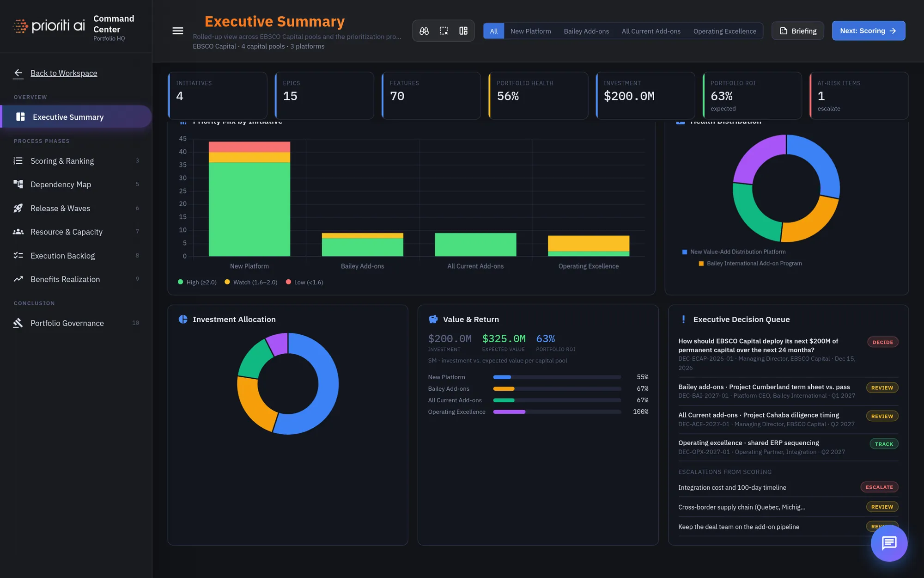Toggle Low (<1.6) legend series
924x578 pixels.
pyautogui.click(x=304, y=282)
